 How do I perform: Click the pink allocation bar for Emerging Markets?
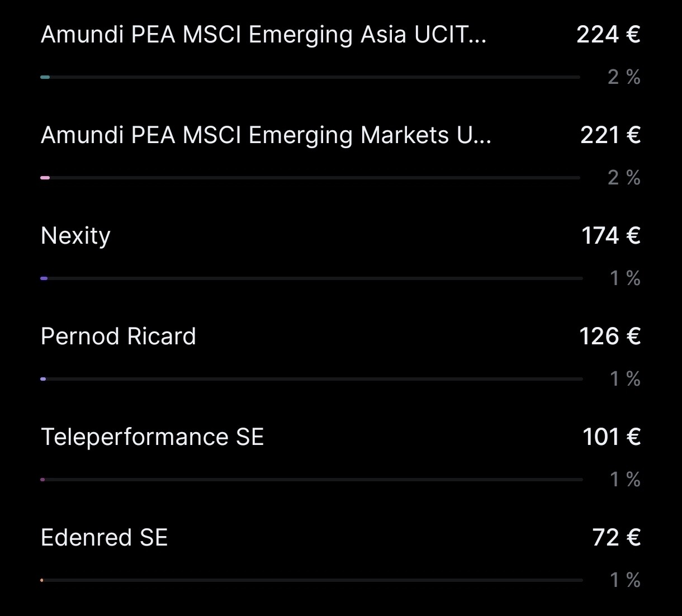[45, 178]
